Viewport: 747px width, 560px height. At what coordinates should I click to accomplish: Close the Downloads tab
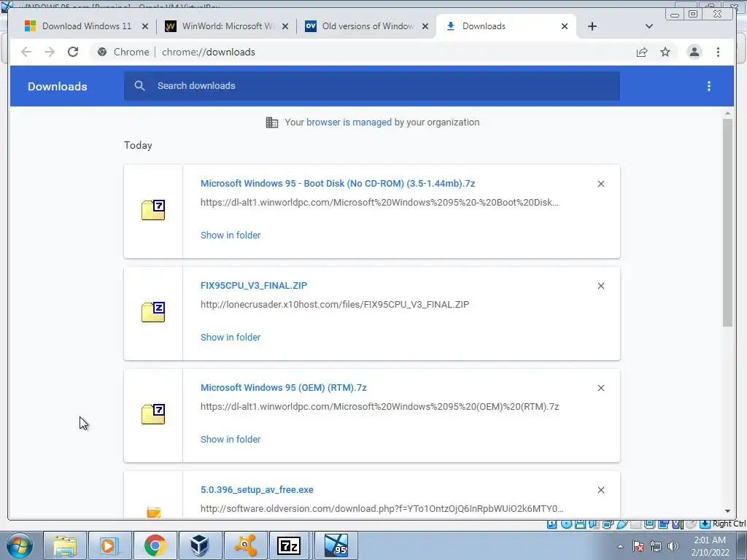pyautogui.click(x=565, y=26)
